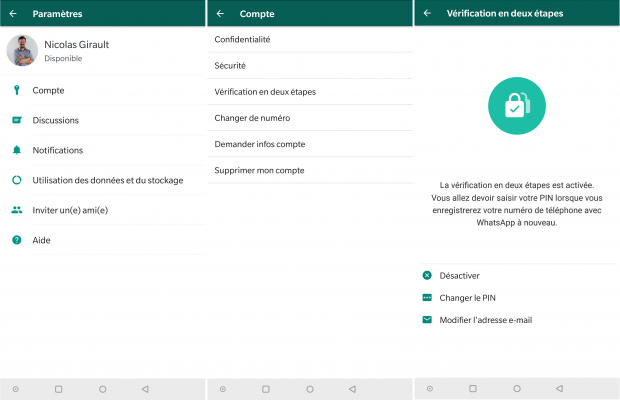Tap the people icon for inviting friends
Image resolution: width=620 pixels, height=400 pixels.
click(16, 210)
